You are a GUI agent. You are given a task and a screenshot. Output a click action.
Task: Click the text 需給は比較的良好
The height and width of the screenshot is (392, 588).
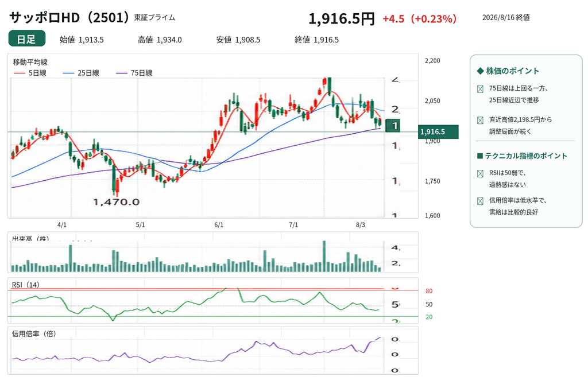pos(513,212)
